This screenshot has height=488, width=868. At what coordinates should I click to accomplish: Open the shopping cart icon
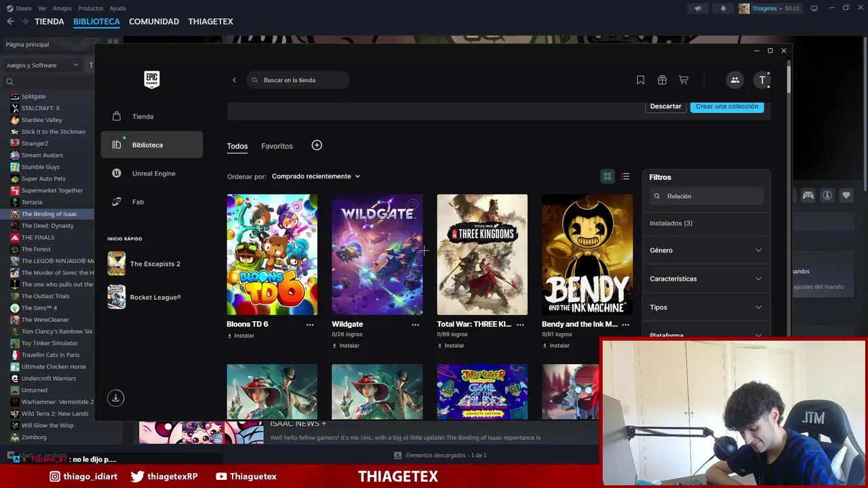(684, 80)
